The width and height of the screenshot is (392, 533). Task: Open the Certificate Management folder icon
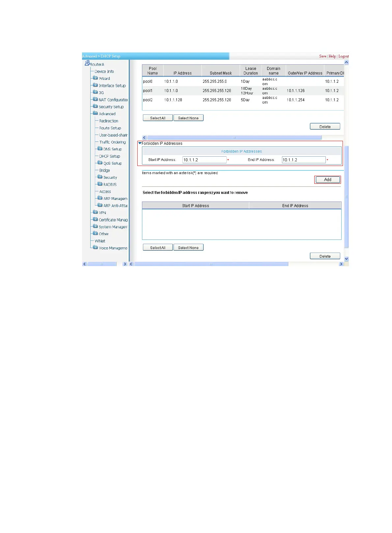click(96, 219)
